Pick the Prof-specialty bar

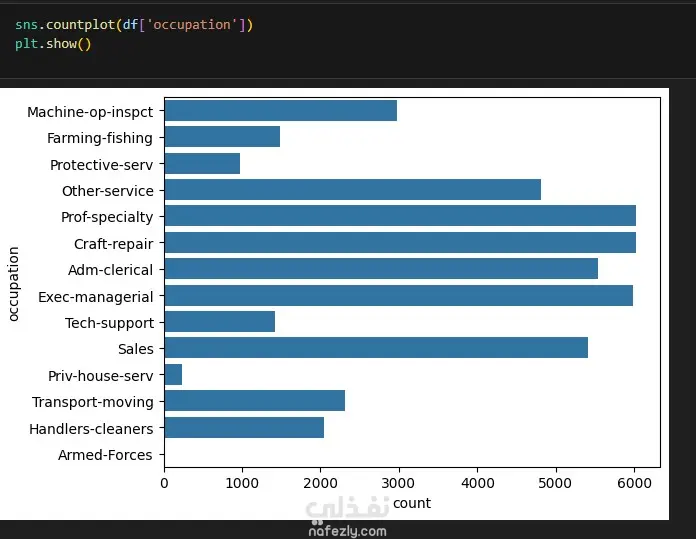click(x=400, y=216)
